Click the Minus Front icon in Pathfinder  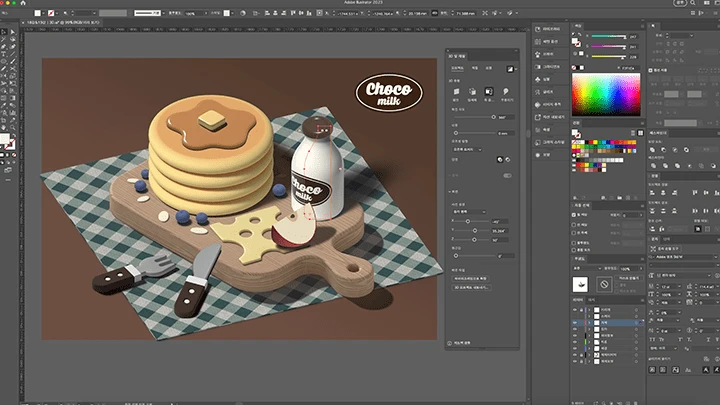click(664, 150)
